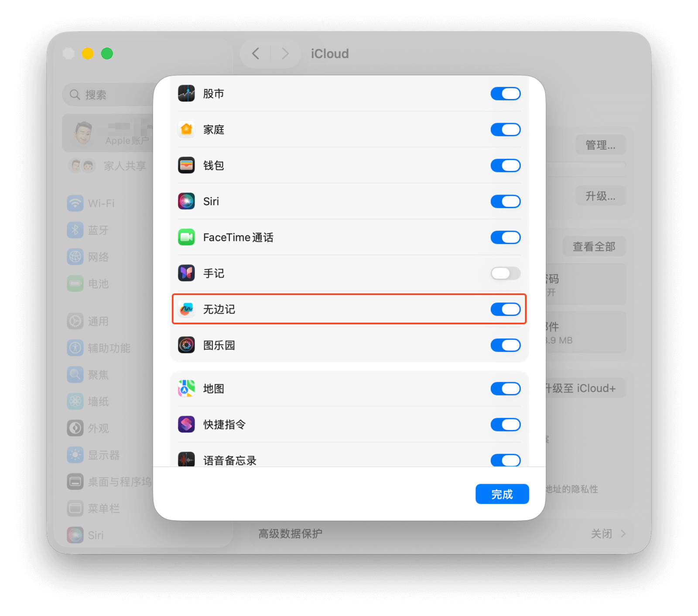Turn off the 钱包 sync switch
This screenshot has height=616, width=698.
505,165
